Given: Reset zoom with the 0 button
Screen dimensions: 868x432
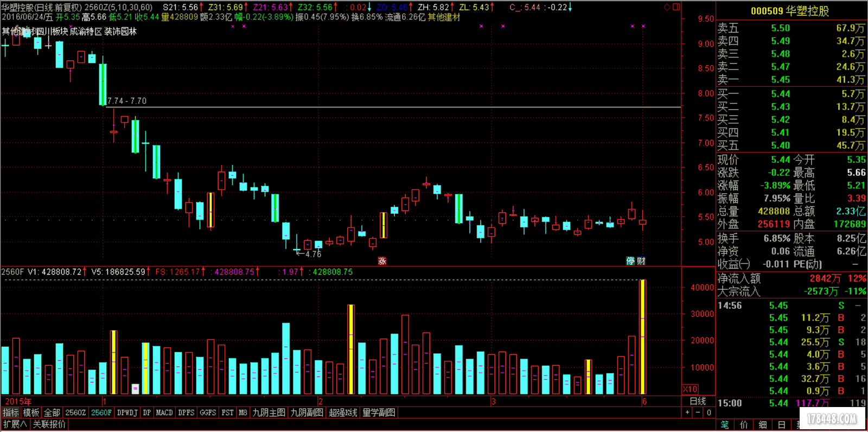Looking at the screenshot, I should click(709, 412).
